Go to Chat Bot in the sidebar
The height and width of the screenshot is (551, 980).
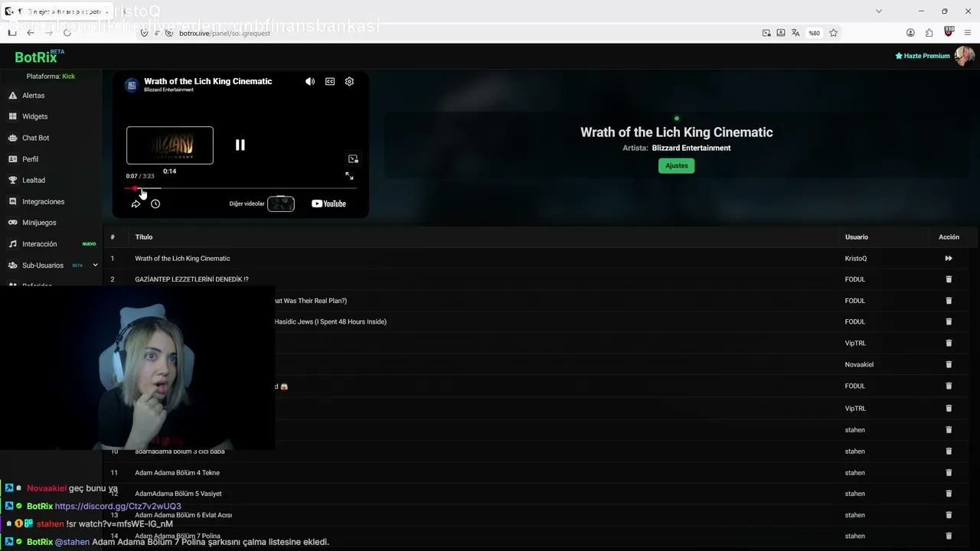35,138
